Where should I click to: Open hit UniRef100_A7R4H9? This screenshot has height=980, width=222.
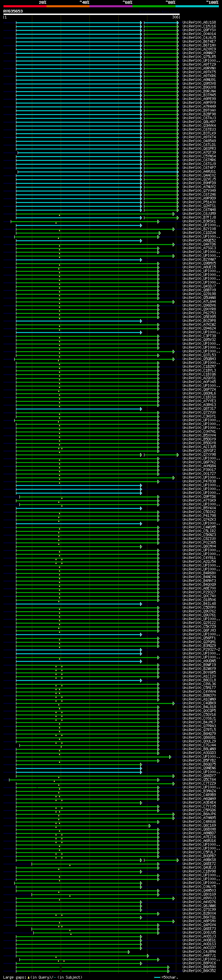coord(199,106)
